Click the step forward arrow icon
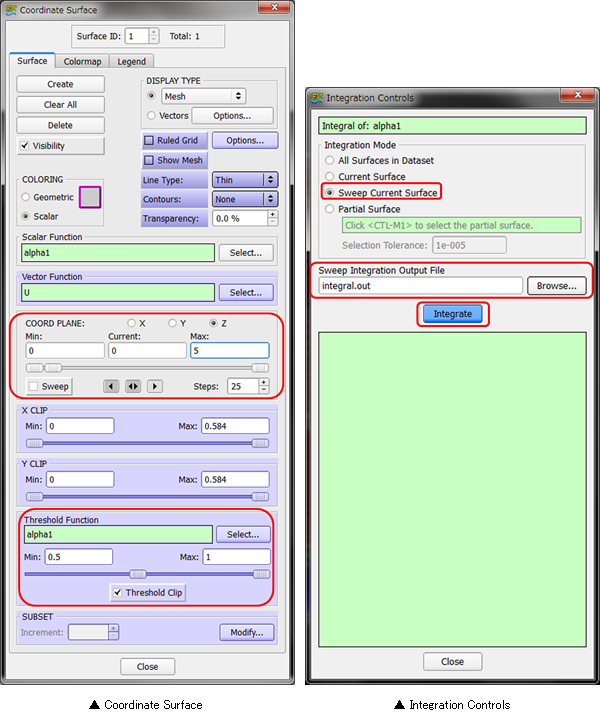Image resolution: width=600 pixels, height=720 pixels. click(155, 386)
